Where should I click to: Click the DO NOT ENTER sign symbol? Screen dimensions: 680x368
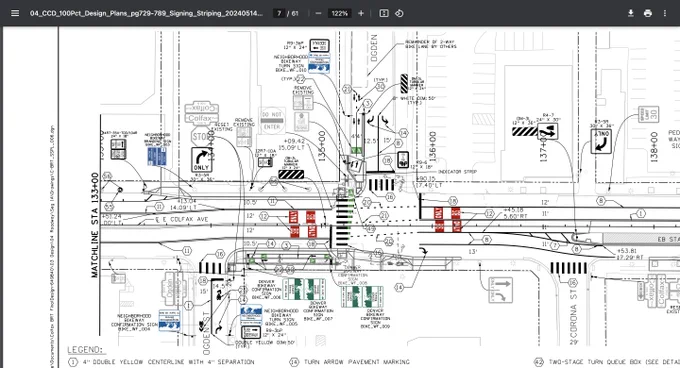(272, 120)
